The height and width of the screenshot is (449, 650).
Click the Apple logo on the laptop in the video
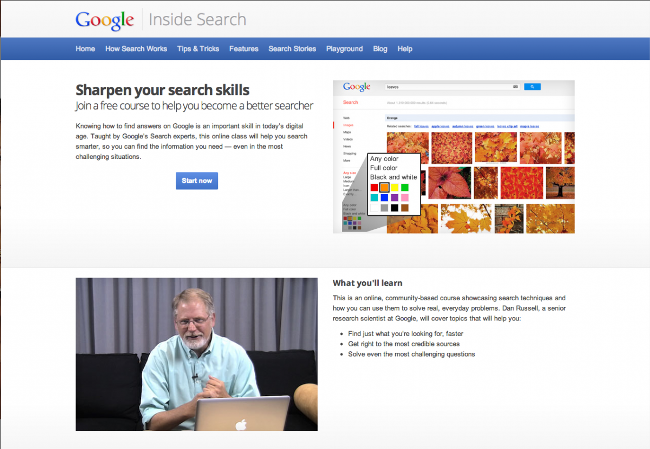[241, 424]
